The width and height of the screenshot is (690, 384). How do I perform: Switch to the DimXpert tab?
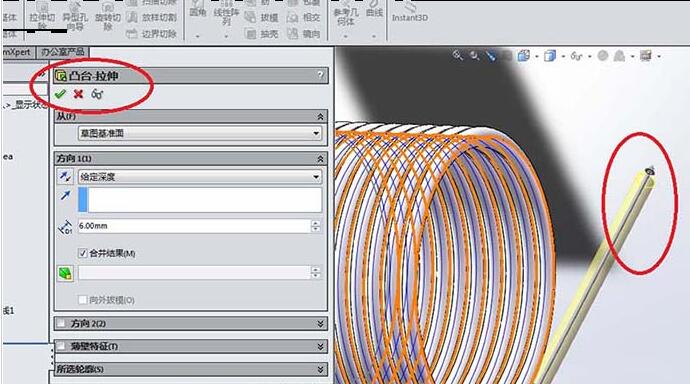(x=18, y=52)
